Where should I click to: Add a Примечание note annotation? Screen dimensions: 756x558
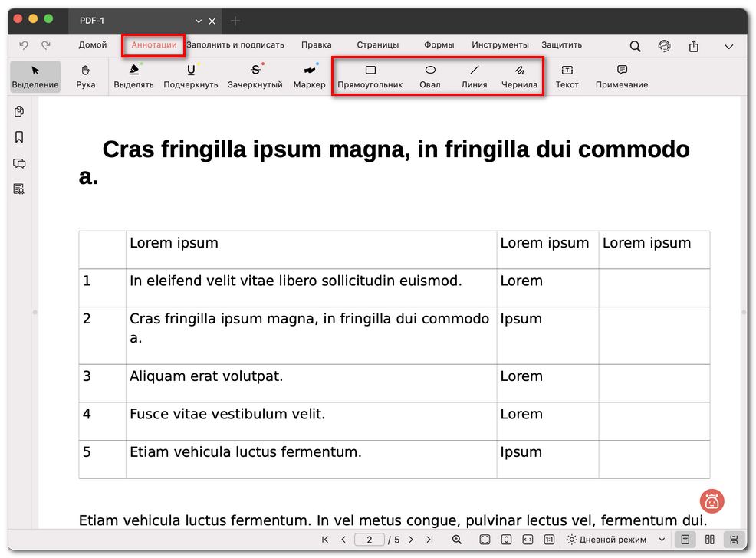[621, 76]
